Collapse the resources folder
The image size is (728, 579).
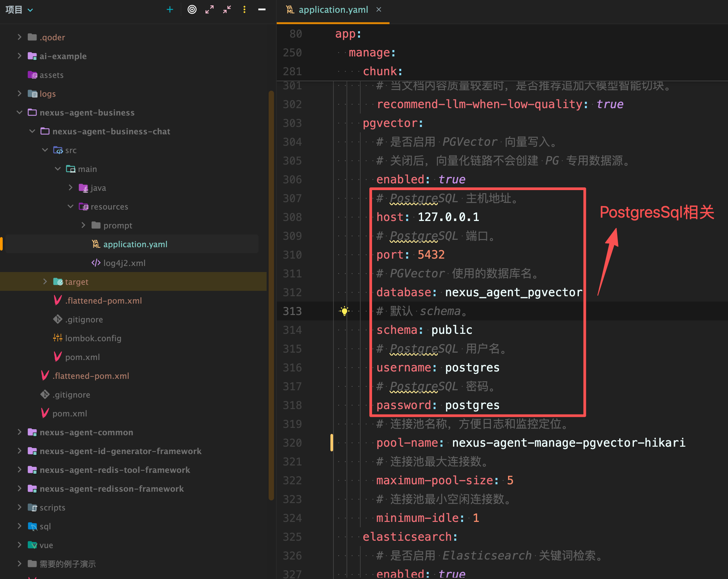71,206
